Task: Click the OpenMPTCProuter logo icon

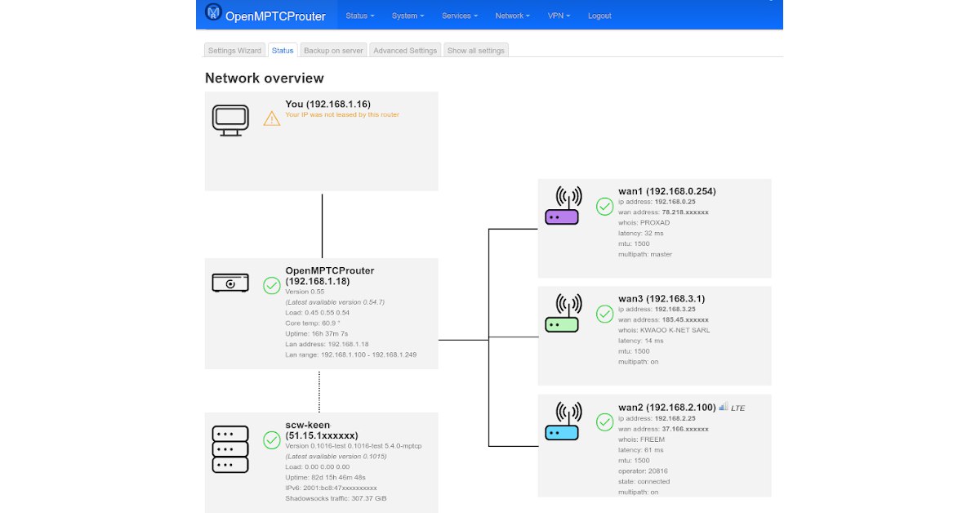Action: point(213,12)
